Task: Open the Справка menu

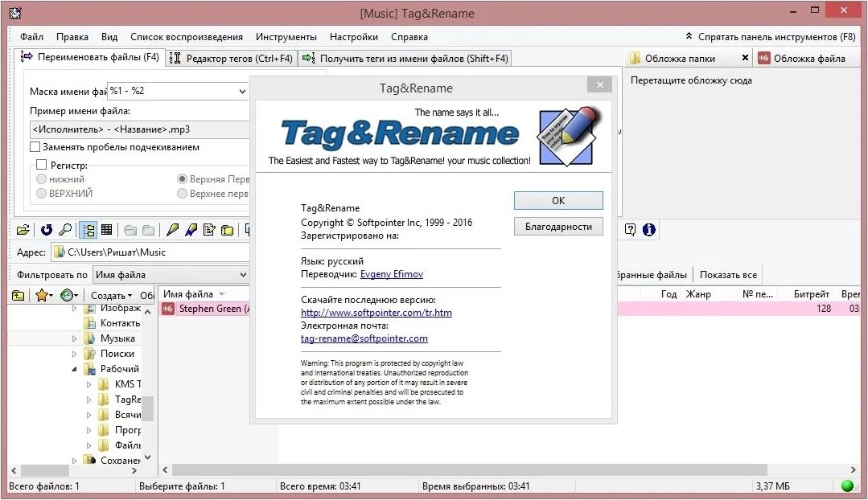Action: pos(409,37)
